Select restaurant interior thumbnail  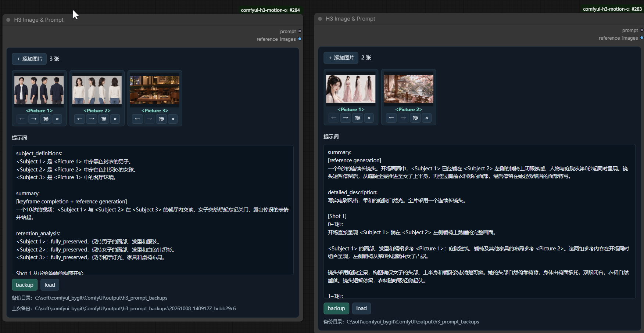tap(155, 90)
